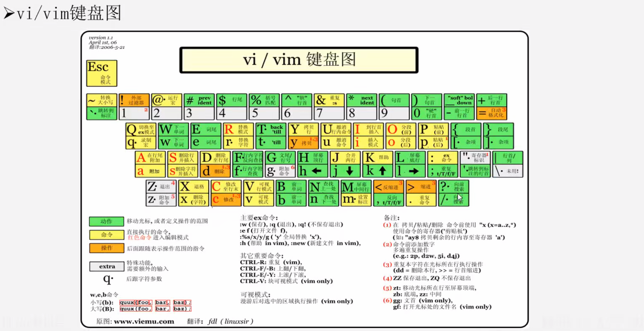Screen dimensions: 644x331
Task: Click the uppercase Q 切换至ex模式 key
Action: coord(141,129)
